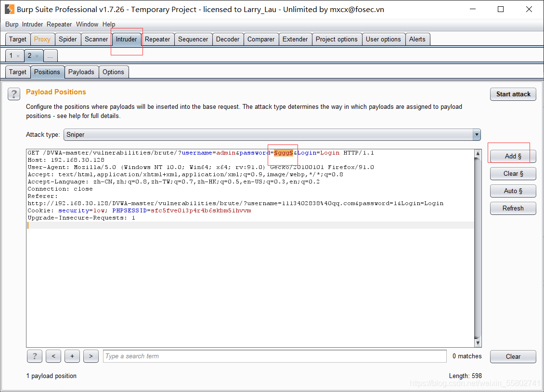Click the Host: 192.168.30.128 line
The image size is (544, 392).
66,160
